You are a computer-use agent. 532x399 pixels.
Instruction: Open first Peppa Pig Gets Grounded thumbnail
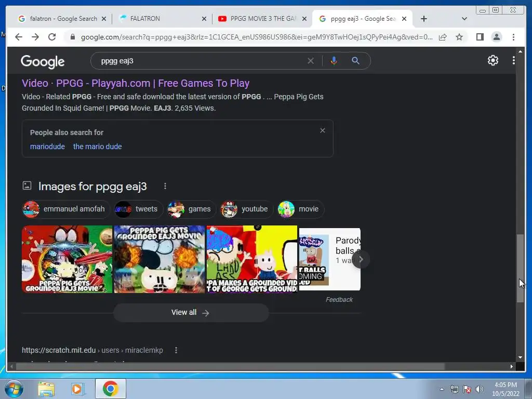click(67, 259)
